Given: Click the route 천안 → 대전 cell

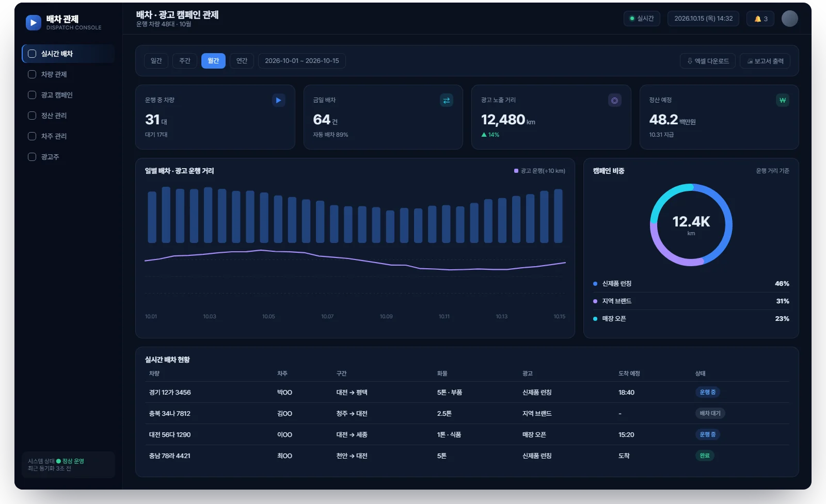Looking at the screenshot, I should pos(352,456).
